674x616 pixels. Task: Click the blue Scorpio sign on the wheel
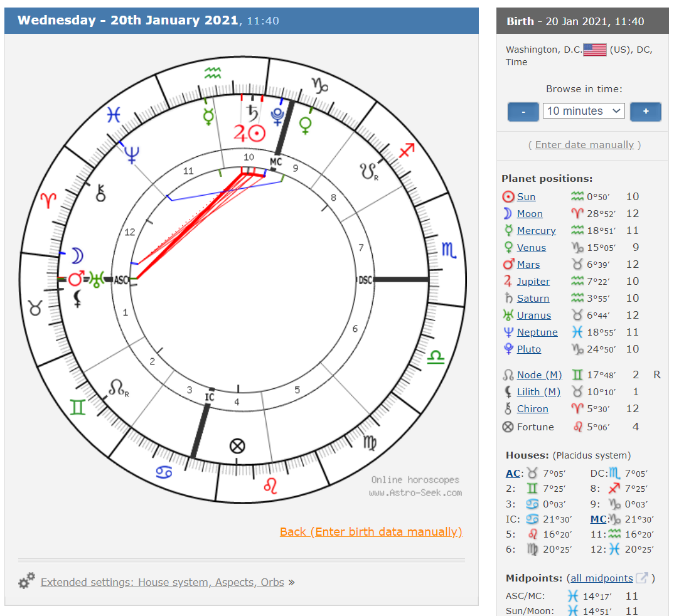click(x=449, y=250)
